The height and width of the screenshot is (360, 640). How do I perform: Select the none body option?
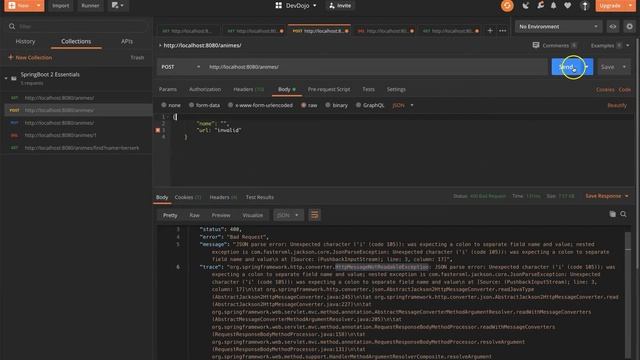[164, 105]
